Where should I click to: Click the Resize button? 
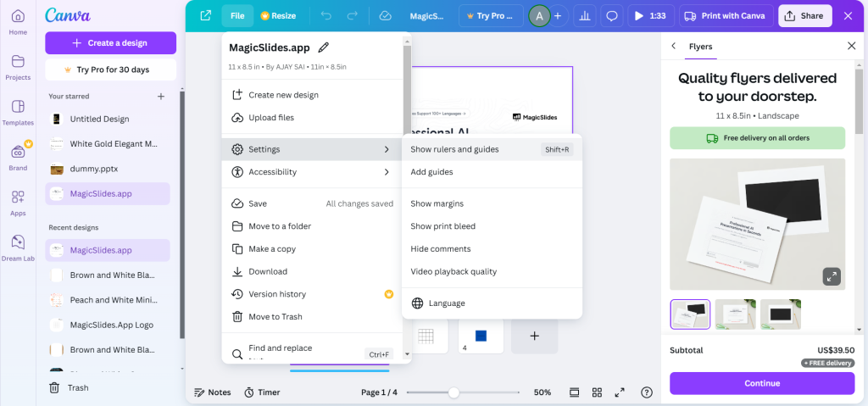click(x=278, y=16)
